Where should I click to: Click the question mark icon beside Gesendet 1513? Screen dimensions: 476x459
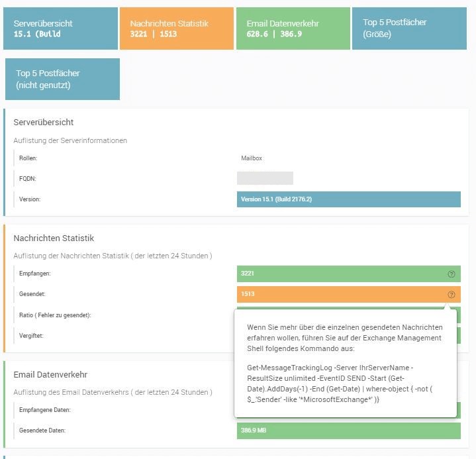point(452,295)
